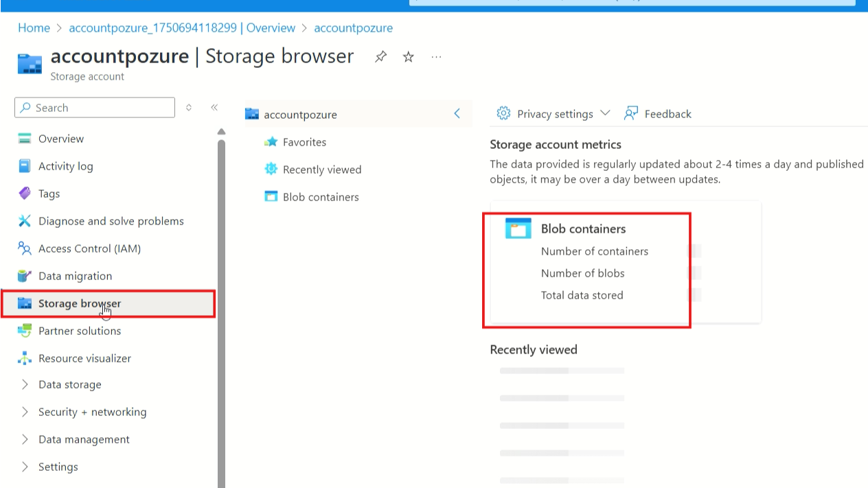The image size is (868, 488).
Task: Click the Data migration icon
Action: pos(25,276)
